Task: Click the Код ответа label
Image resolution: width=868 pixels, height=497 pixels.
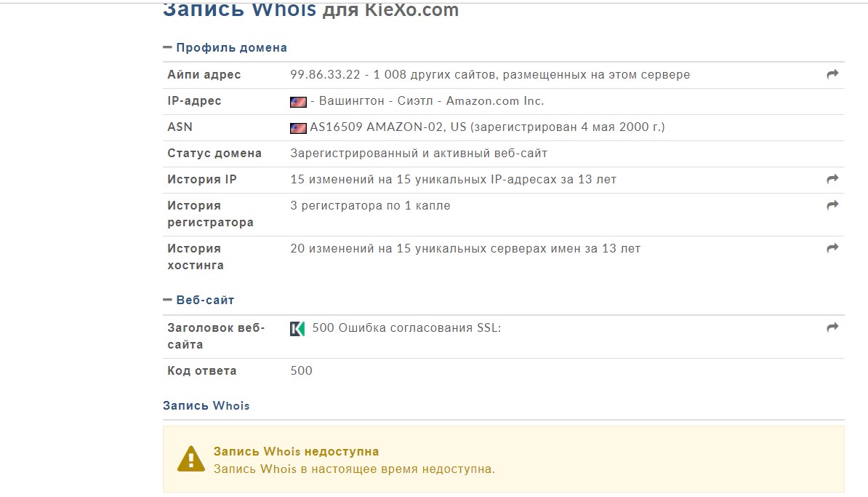Action: click(x=201, y=370)
